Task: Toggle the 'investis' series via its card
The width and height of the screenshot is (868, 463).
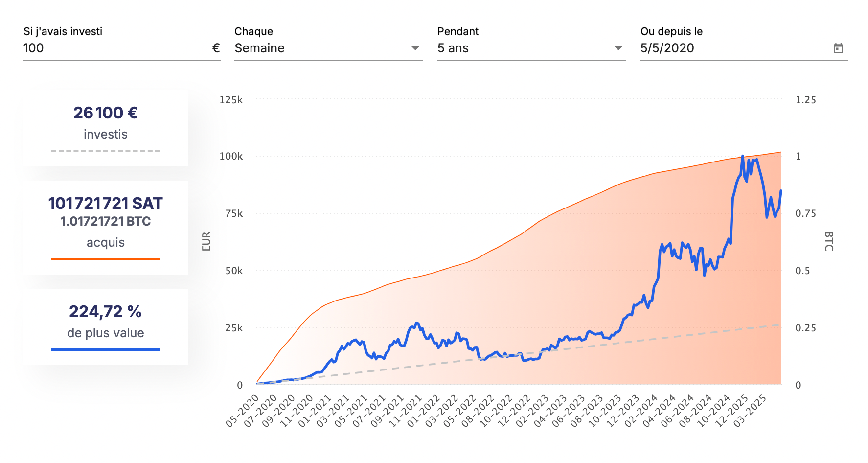Action: [x=105, y=127]
